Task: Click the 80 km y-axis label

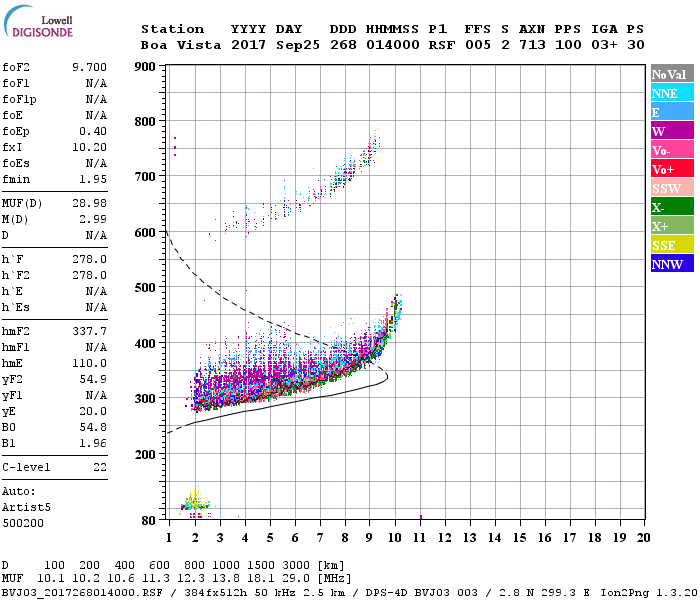Action: pyautogui.click(x=149, y=521)
